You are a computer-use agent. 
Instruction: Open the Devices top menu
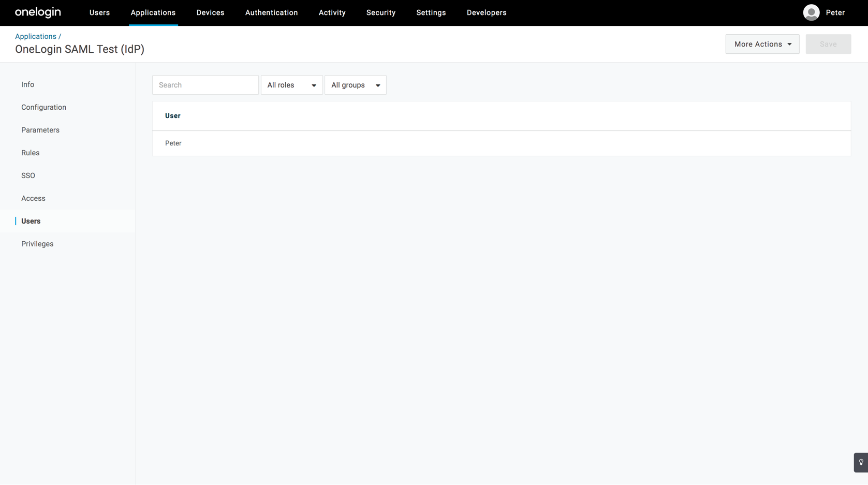tap(210, 12)
